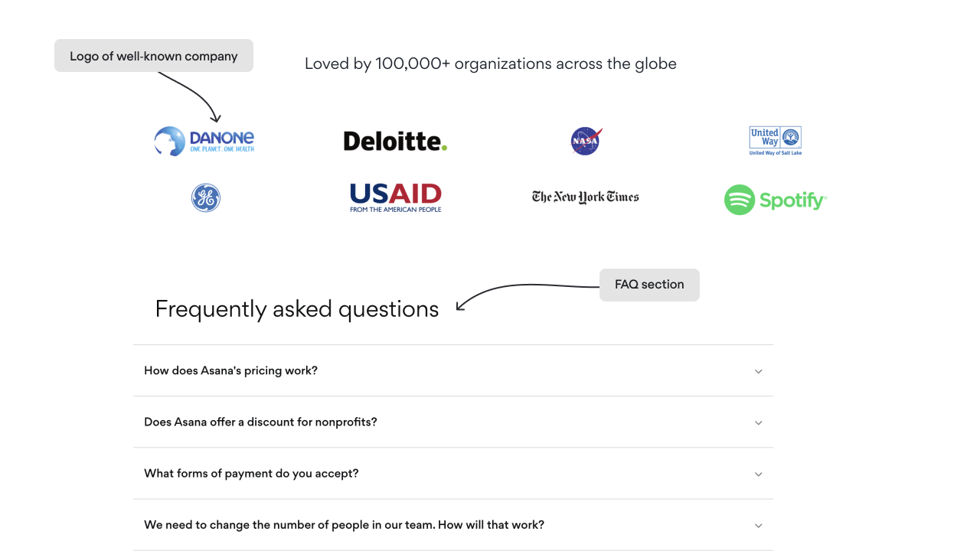Image resolution: width=980 pixels, height=551 pixels.
Task: Click the "FAQ section" annotation label
Action: (649, 285)
